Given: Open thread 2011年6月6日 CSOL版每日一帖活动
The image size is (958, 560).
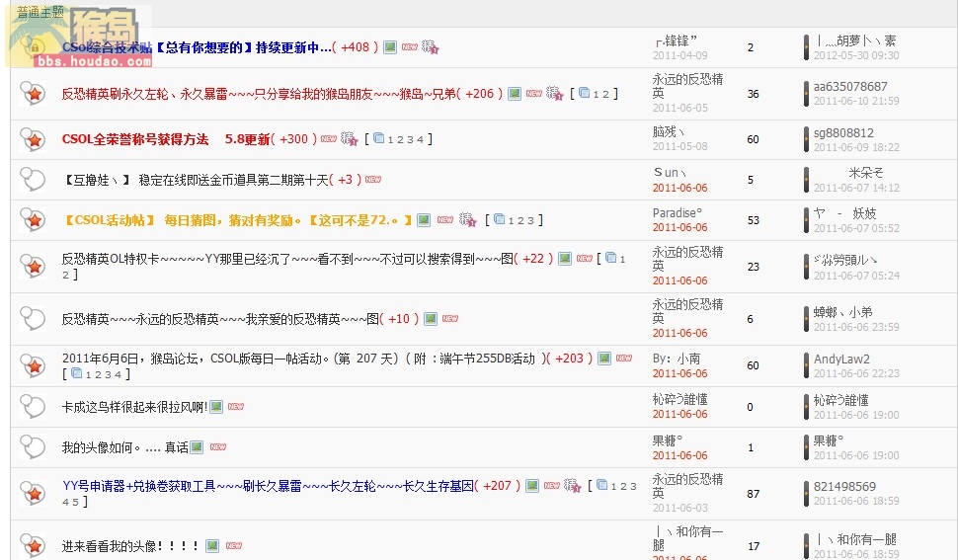Looking at the screenshot, I should (303, 359).
